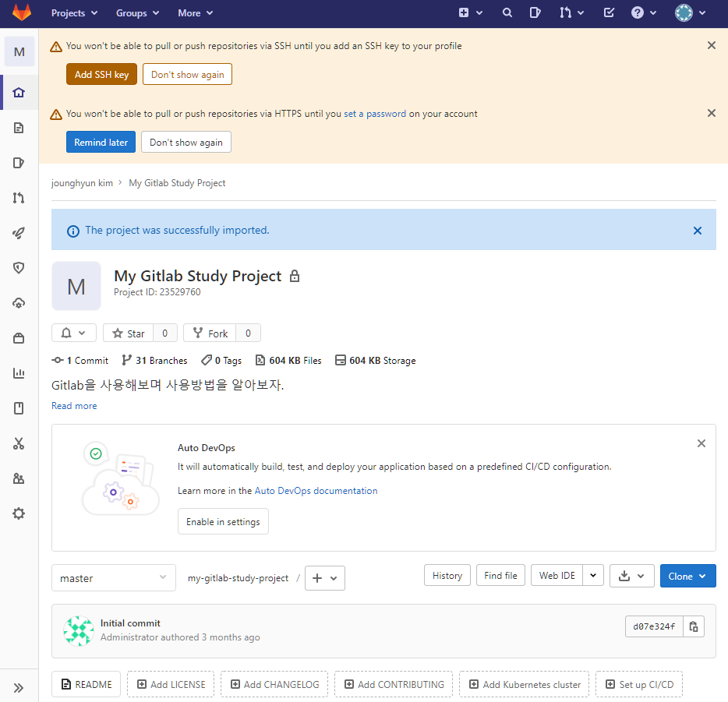Image resolution: width=728 pixels, height=702 pixels.
Task: Open the d07e324f commit hash
Action: pos(654,626)
